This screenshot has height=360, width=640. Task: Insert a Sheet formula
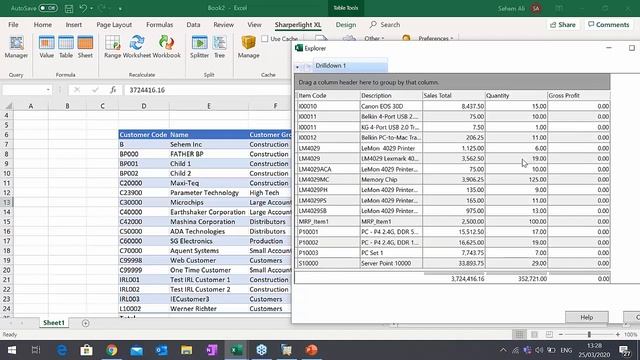[85, 47]
